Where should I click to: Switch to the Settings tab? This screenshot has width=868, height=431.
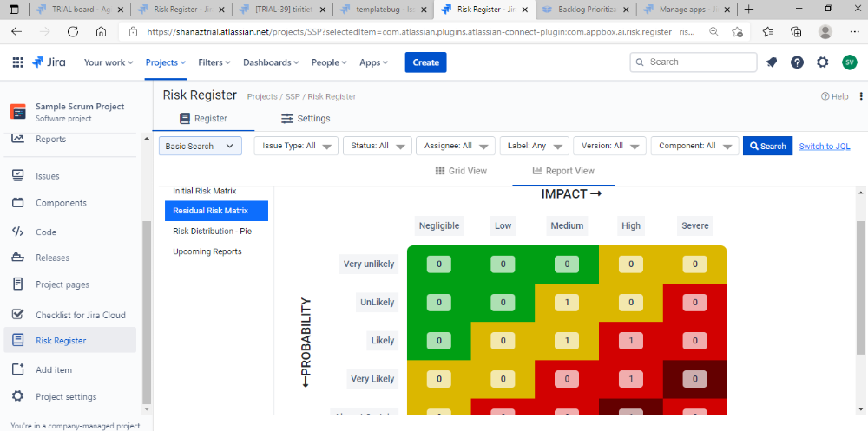(x=306, y=119)
